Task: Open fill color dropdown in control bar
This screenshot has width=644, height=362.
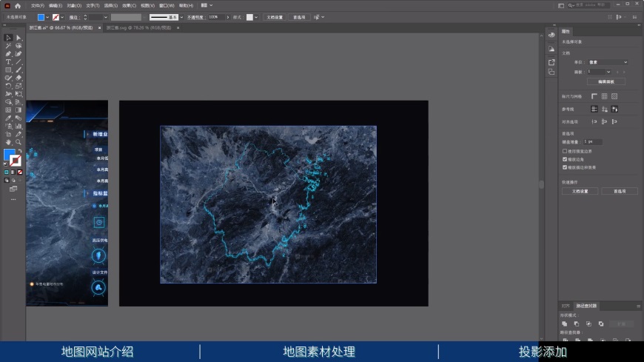Action: point(47,17)
